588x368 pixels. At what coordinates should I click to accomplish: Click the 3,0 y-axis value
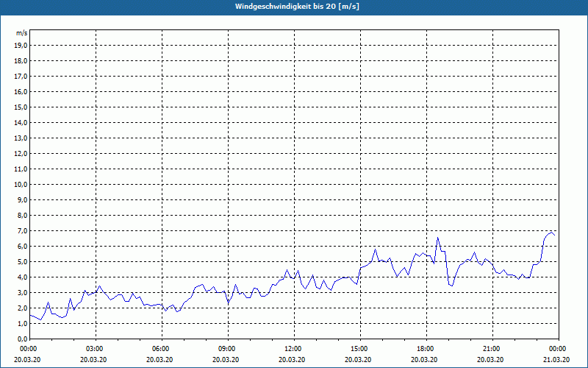point(23,292)
